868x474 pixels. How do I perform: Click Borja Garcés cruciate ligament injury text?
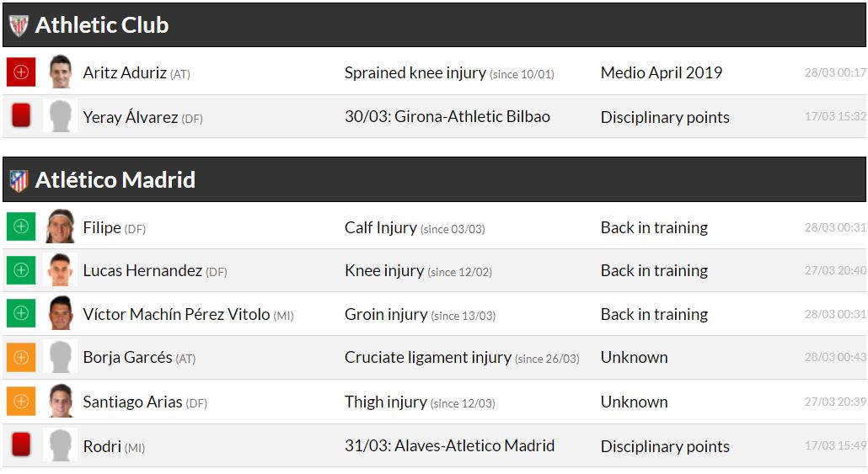[x=427, y=358]
